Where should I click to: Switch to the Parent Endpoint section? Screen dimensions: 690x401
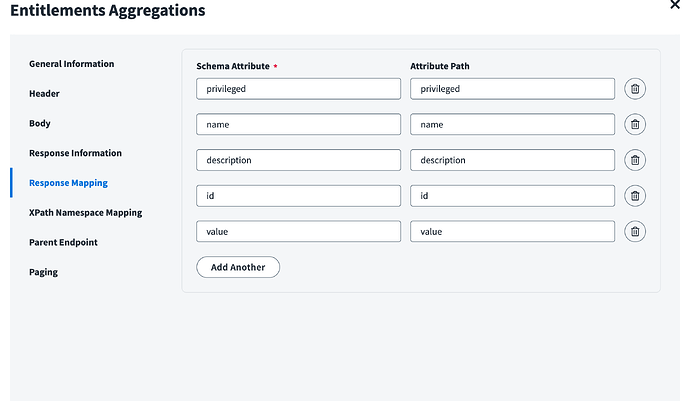(x=64, y=242)
